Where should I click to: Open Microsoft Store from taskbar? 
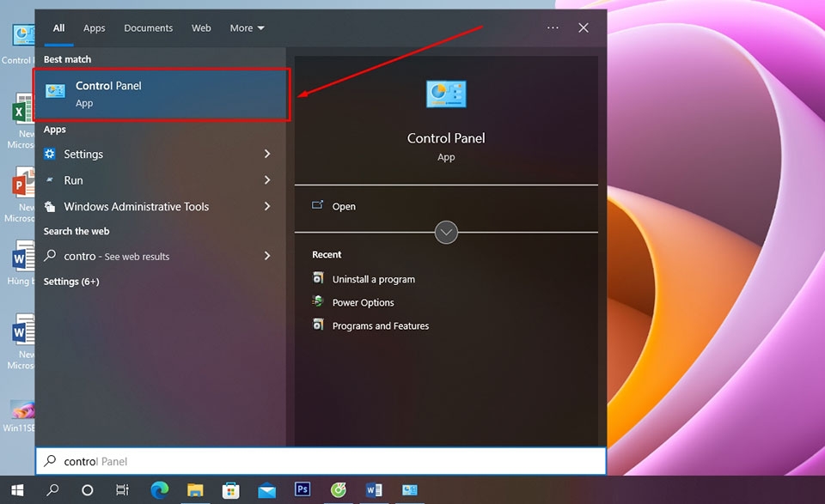click(x=230, y=490)
